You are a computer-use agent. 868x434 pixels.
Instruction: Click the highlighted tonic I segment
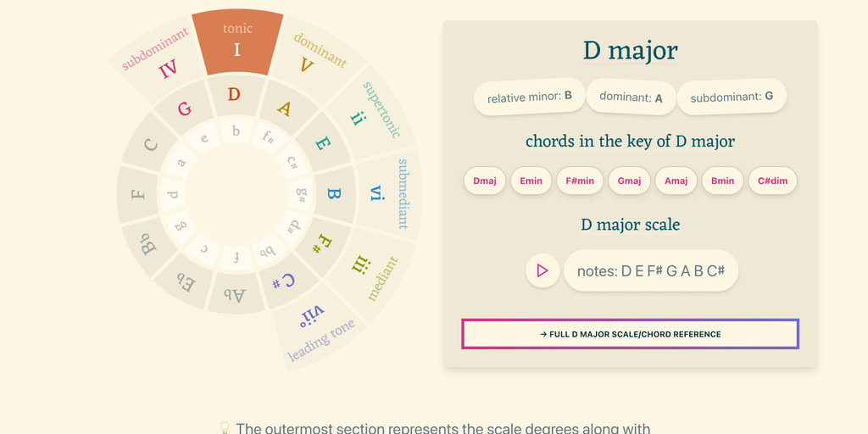tap(237, 41)
